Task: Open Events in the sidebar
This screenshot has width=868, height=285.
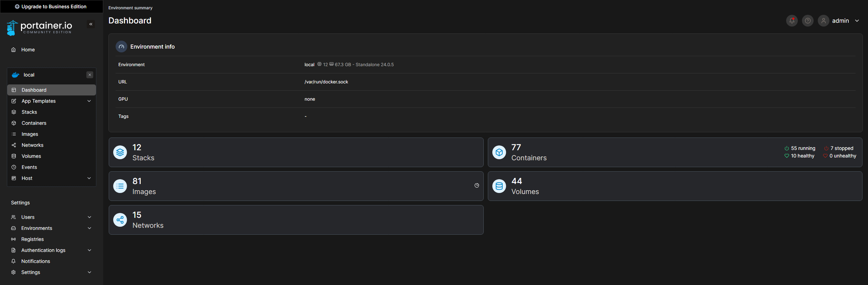Action: [29, 167]
